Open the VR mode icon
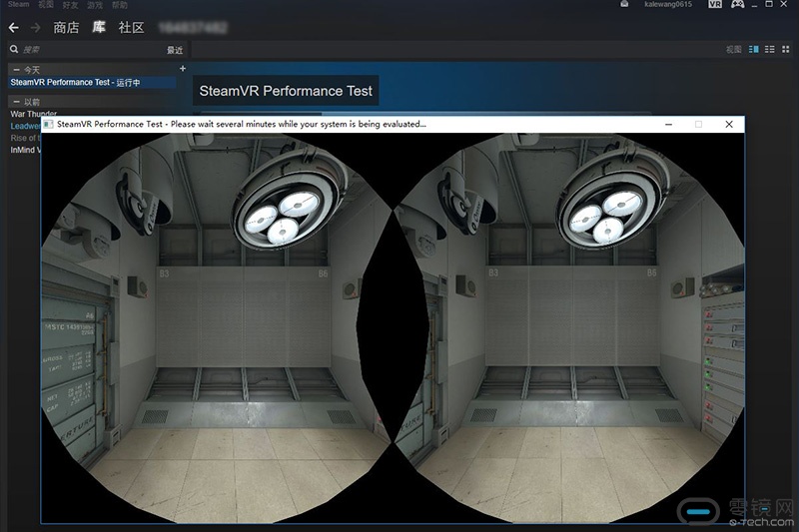 [714, 5]
